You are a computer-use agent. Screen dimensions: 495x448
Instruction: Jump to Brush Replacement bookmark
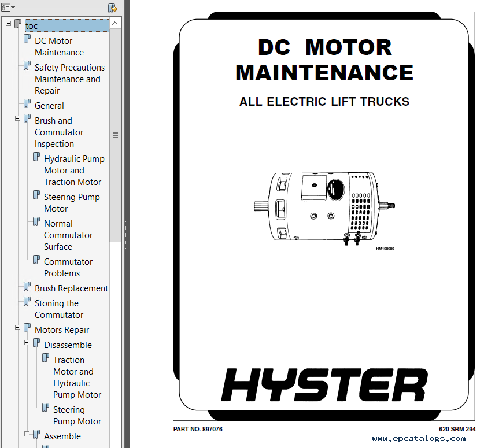point(71,288)
